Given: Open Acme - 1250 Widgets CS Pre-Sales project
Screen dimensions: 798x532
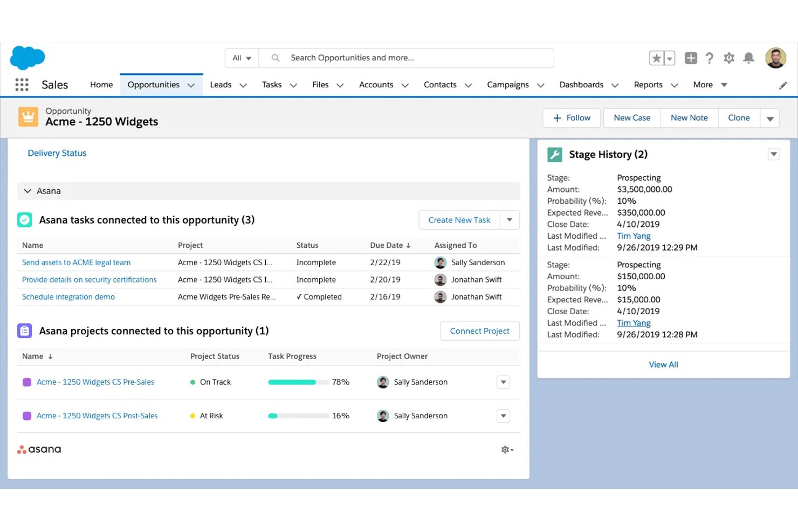Looking at the screenshot, I should pos(95,382).
